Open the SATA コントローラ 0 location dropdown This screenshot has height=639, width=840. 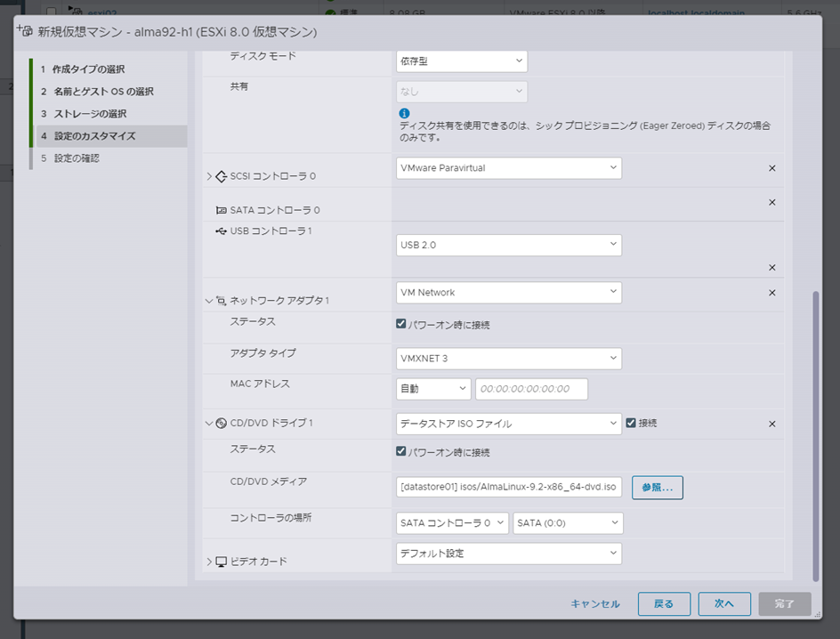click(x=452, y=522)
